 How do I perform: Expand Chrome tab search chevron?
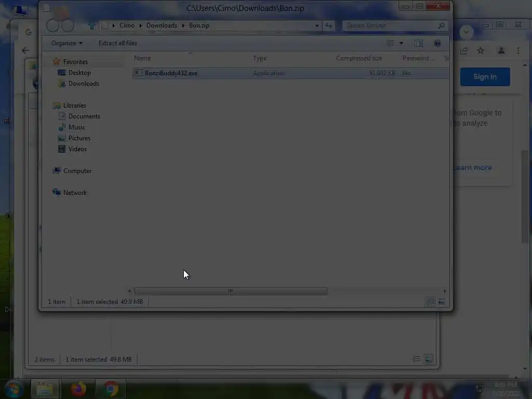coord(466,32)
